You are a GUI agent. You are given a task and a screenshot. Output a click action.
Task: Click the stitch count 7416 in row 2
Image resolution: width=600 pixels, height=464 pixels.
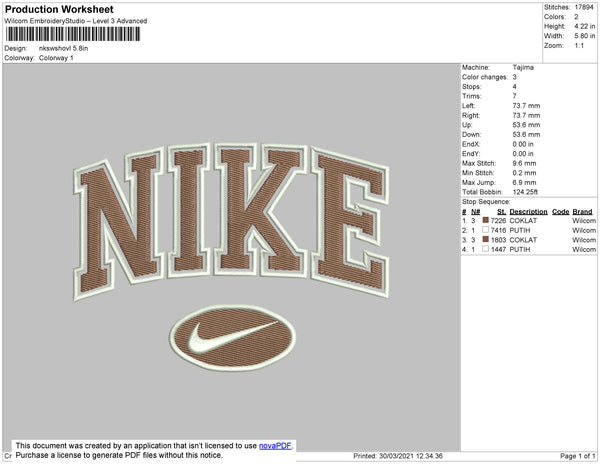pos(498,230)
